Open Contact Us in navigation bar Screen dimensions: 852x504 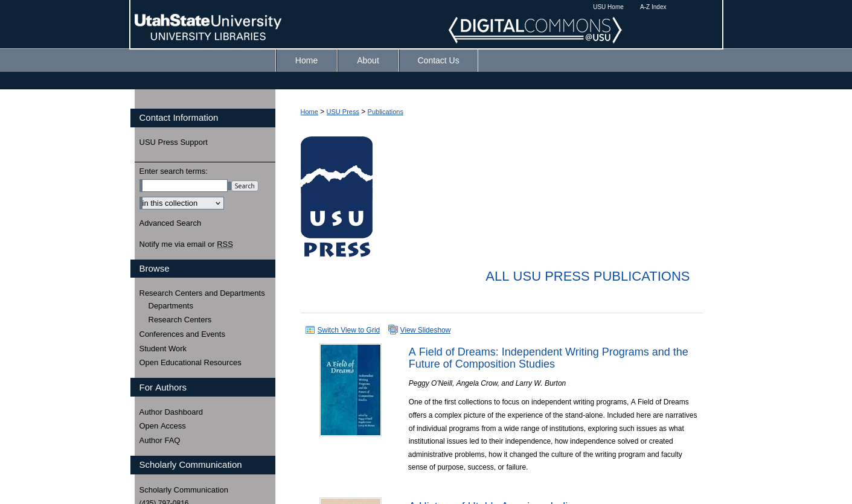[438, 60]
